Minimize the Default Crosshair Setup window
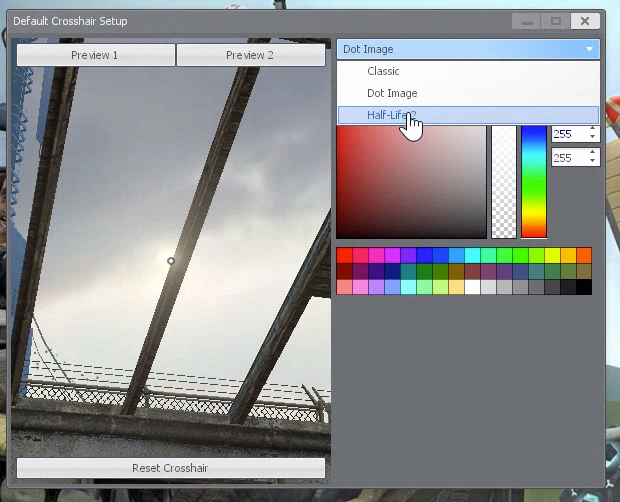 tap(527, 21)
